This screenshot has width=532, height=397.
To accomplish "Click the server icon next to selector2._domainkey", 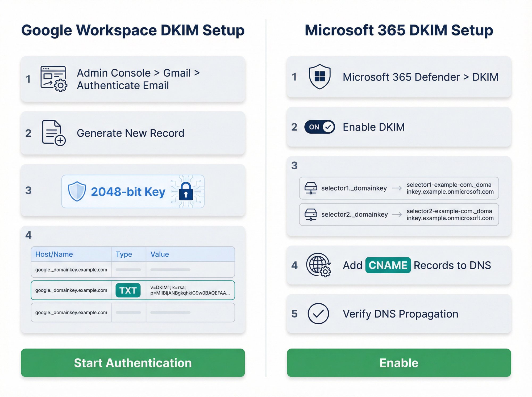I will click(x=310, y=215).
